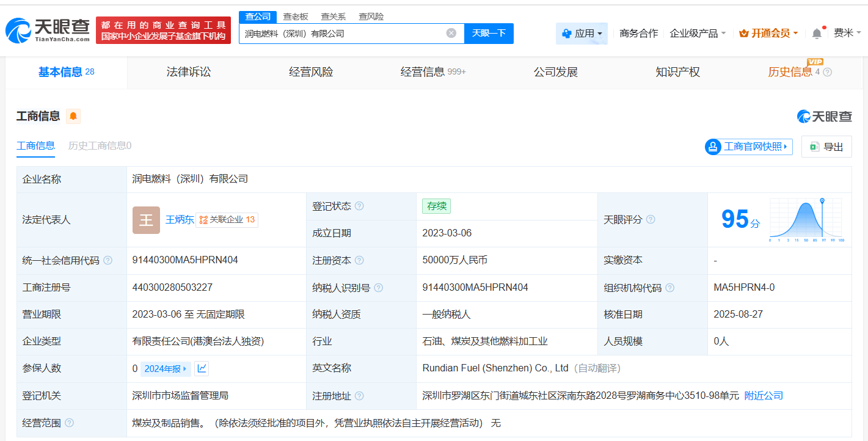The height and width of the screenshot is (441, 868).
Task: Click the question icon next to 注册资本
Action: 359,260
